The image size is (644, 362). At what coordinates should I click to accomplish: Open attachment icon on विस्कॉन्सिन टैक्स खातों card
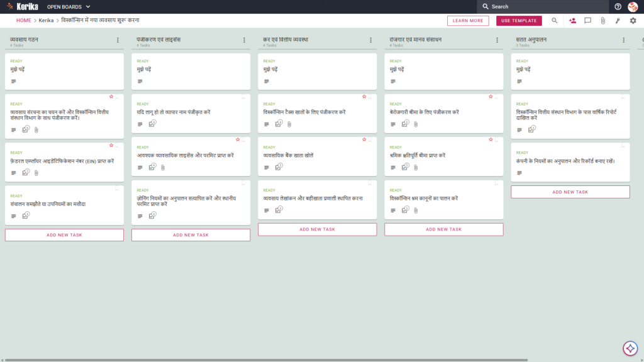click(x=289, y=124)
